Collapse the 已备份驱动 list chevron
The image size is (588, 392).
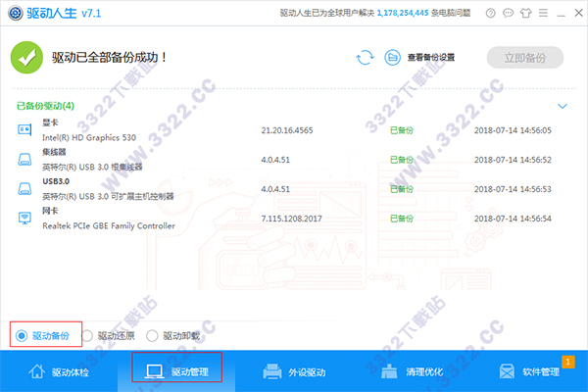(563, 106)
